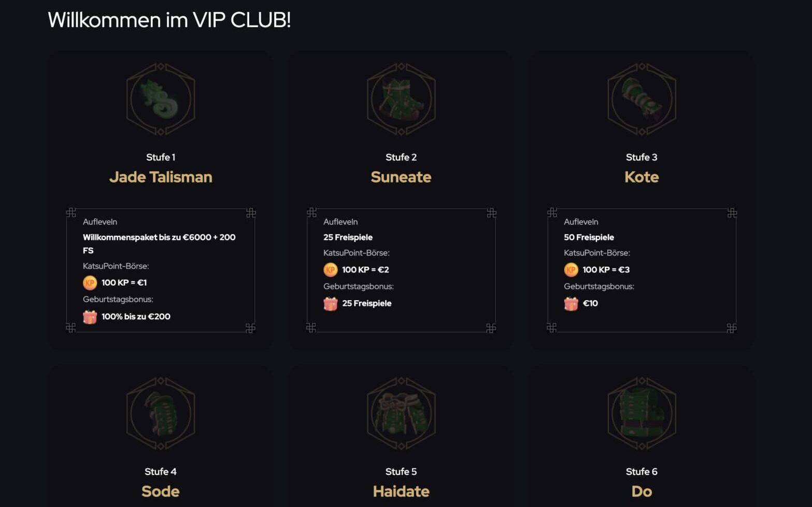The width and height of the screenshot is (812, 507).
Task: Select the Stufe 2 card
Action: [x=401, y=200]
